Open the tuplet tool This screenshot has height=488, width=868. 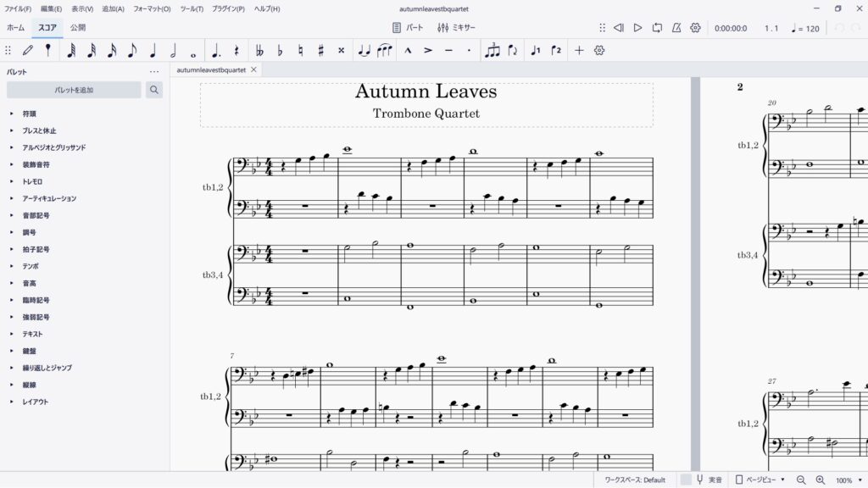click(492, 50)
